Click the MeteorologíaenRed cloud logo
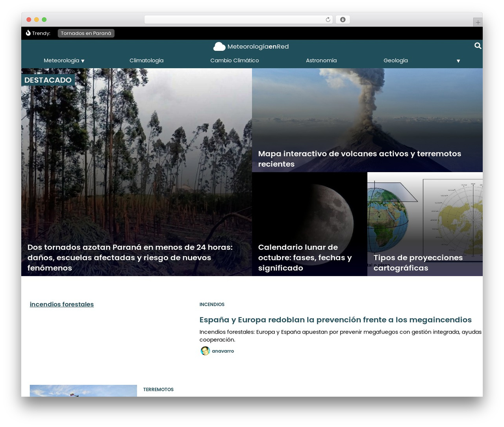 pyautogui.click(x=219, y=46)
